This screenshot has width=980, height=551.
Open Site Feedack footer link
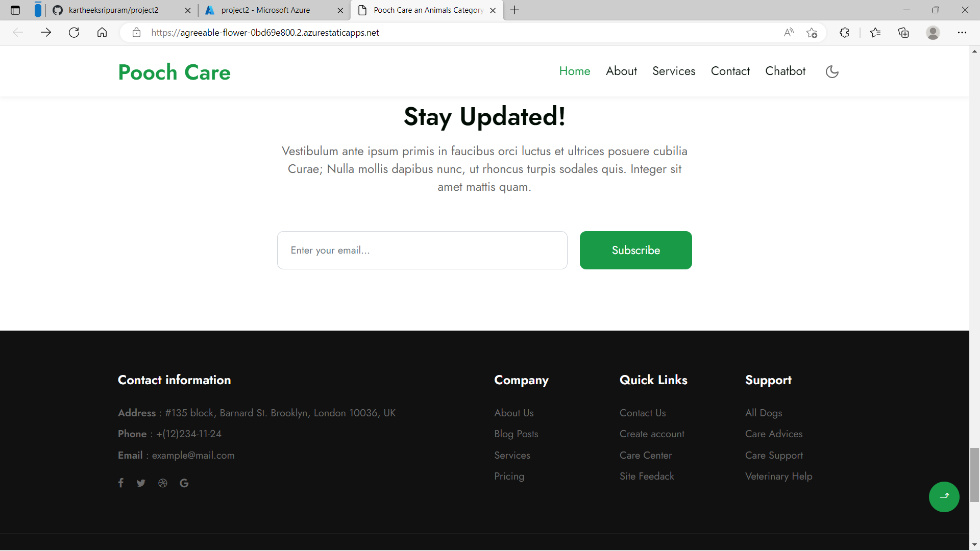(647, 476)
